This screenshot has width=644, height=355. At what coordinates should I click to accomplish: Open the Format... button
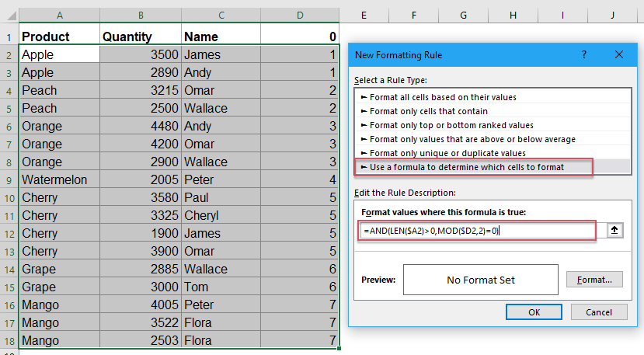pyautogui.click(x=594, y=280)
